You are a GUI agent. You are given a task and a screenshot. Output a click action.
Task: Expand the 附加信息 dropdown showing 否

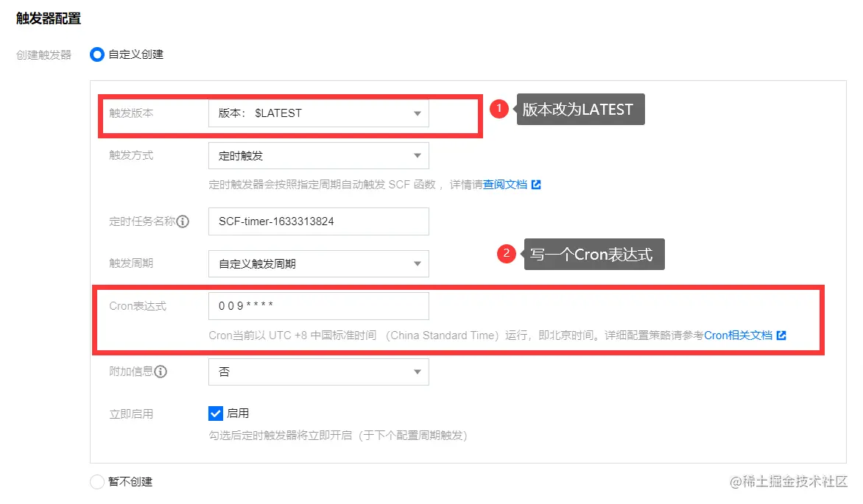click(x=318, y=372)
